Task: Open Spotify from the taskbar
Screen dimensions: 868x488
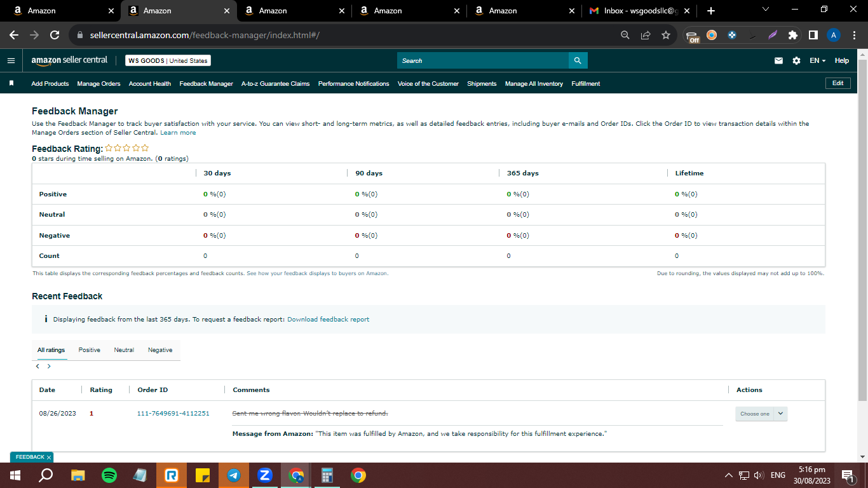Action: (x=109, y=475)
